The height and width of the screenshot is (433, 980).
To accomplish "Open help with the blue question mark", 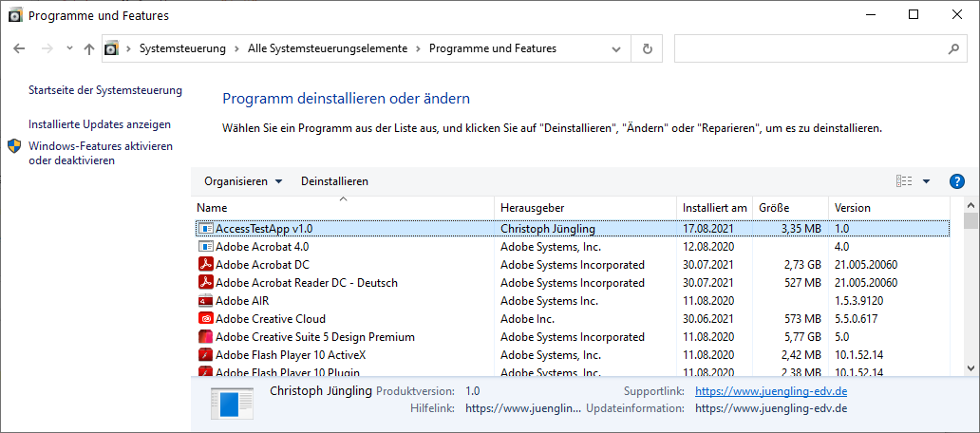I will click(x=957, y=181).
